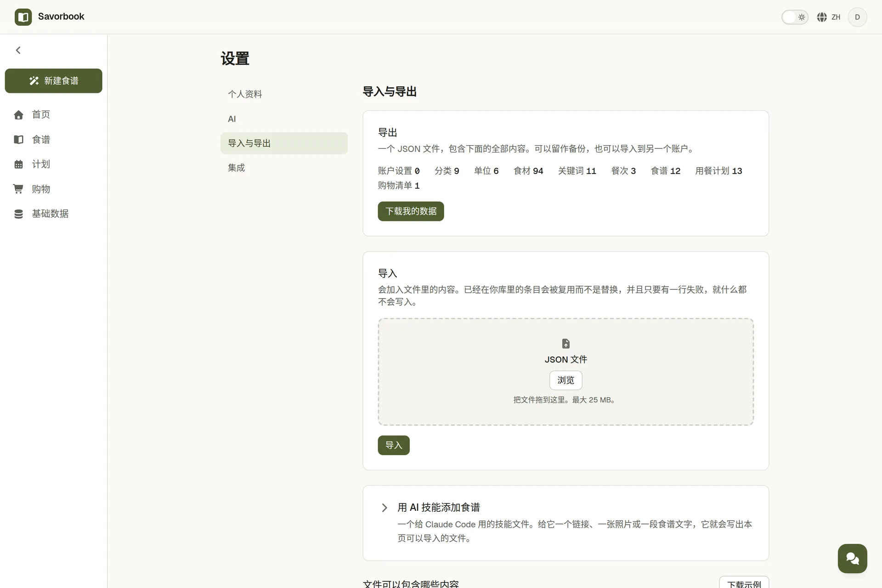The image size is (882, 588).
Task: Click the globe language icon
Action: pyautogui.click(x=822, y=17)
